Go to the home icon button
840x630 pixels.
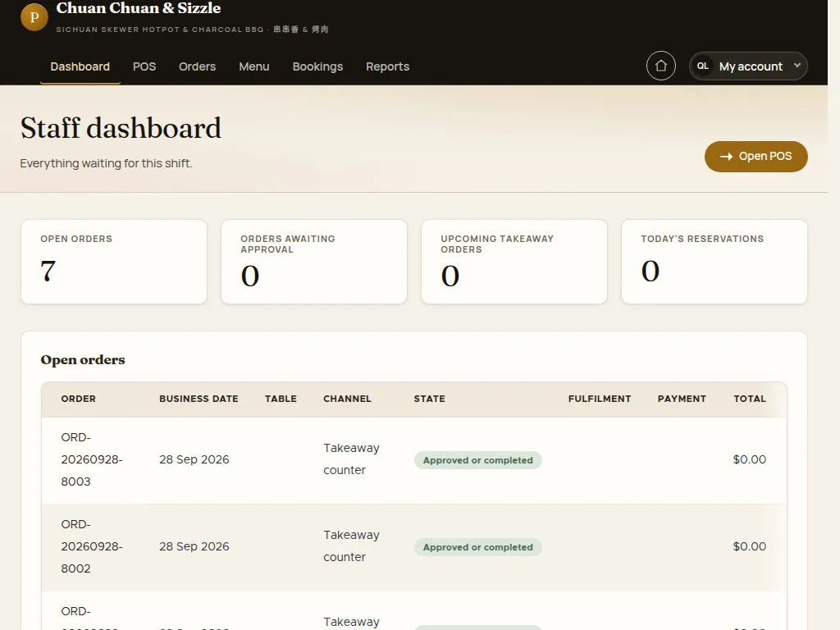click(x=661, y=66)
